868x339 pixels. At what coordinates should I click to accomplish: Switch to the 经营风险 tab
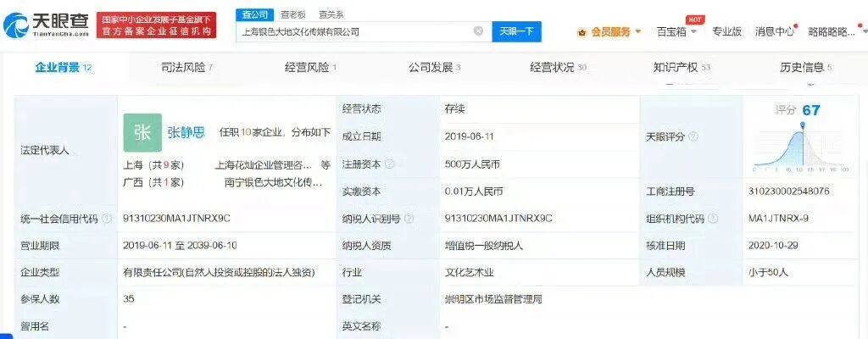point(310,68)
